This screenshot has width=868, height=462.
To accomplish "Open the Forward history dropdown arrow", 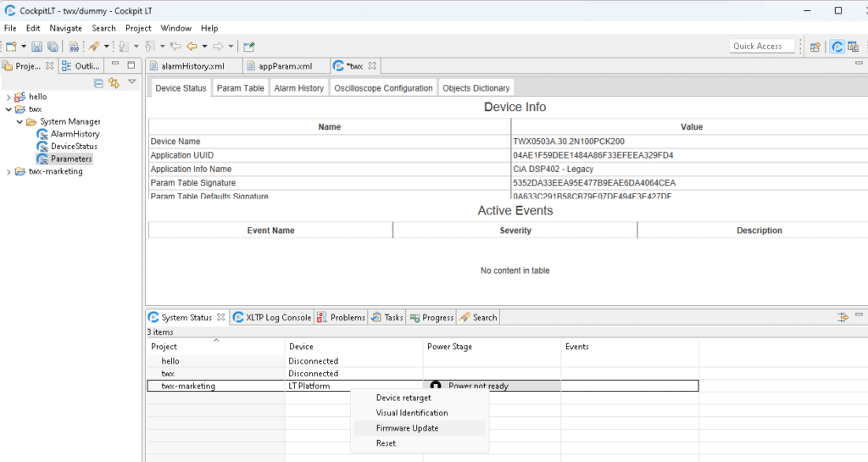I will 231,47.
